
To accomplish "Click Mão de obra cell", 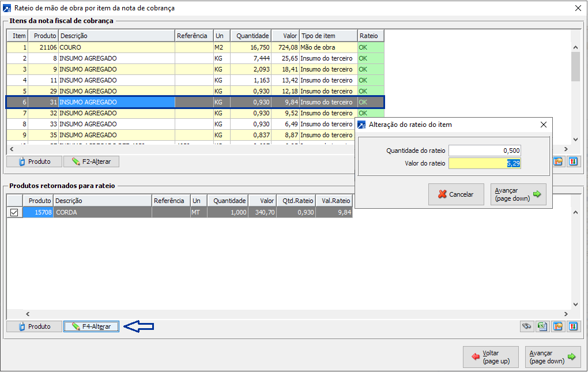I will coord(328,47).
